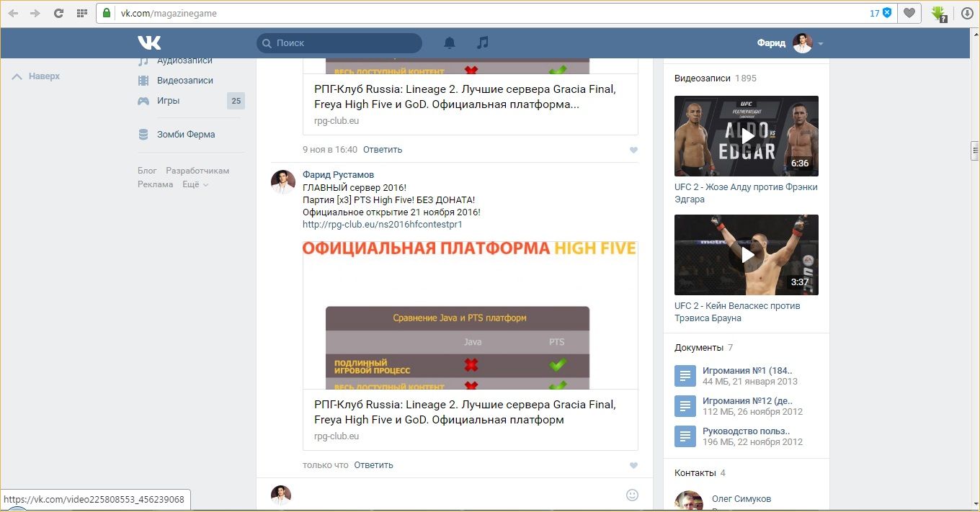This screenshot has height=512, width=980.
Task: Like the post from 9 ноя
Action: tap(633, 151)
